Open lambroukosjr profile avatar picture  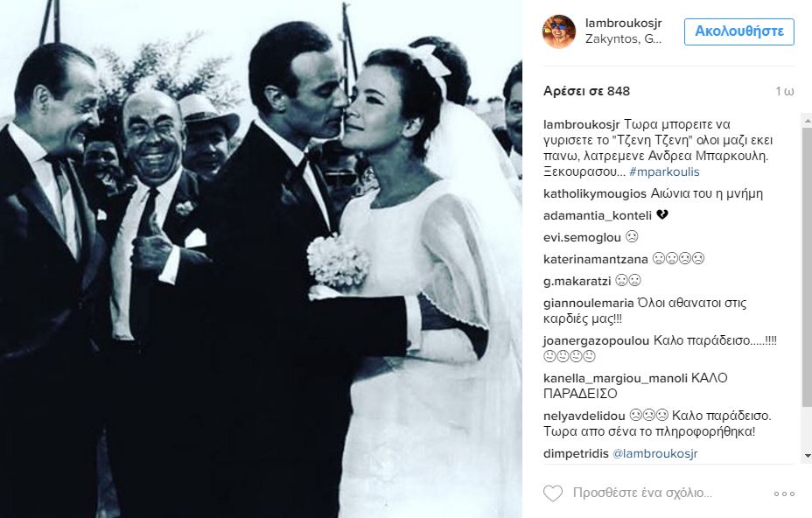coord(559,31)
